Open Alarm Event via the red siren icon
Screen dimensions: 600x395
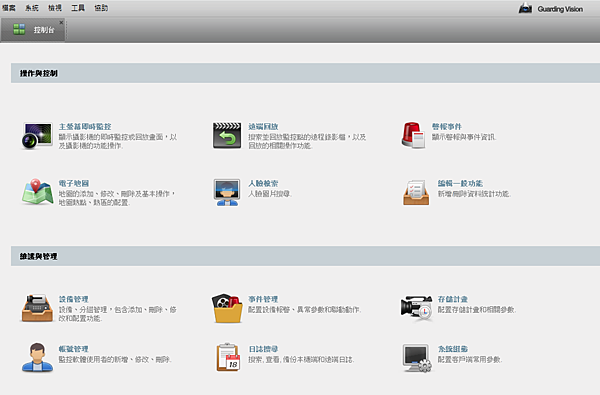click(x=413, y=135)
